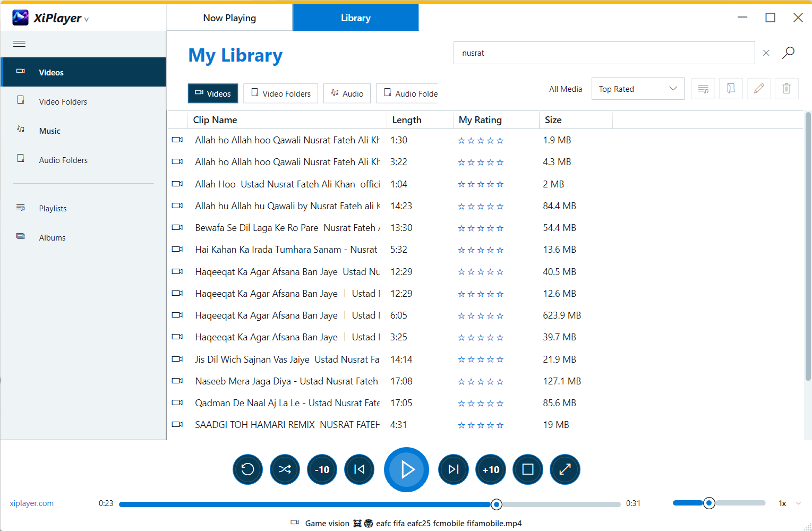Click the stop playback button
This screenshot has width=812, height=531.
tap(528, 469)
